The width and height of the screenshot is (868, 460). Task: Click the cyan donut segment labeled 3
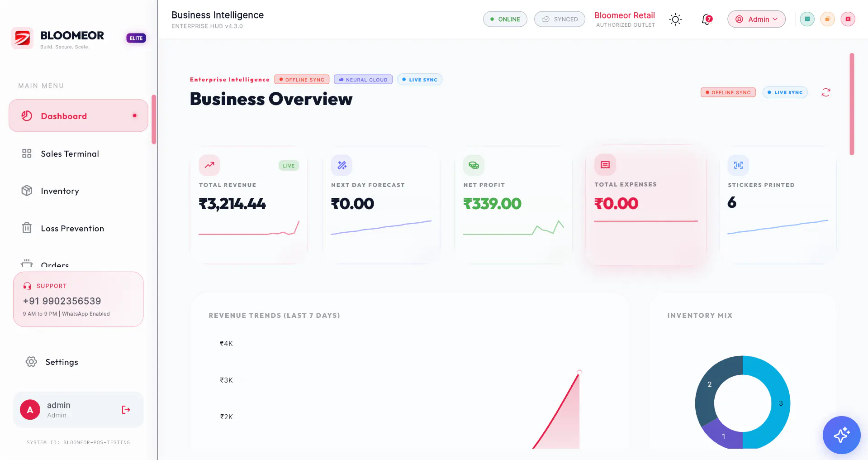781,403
